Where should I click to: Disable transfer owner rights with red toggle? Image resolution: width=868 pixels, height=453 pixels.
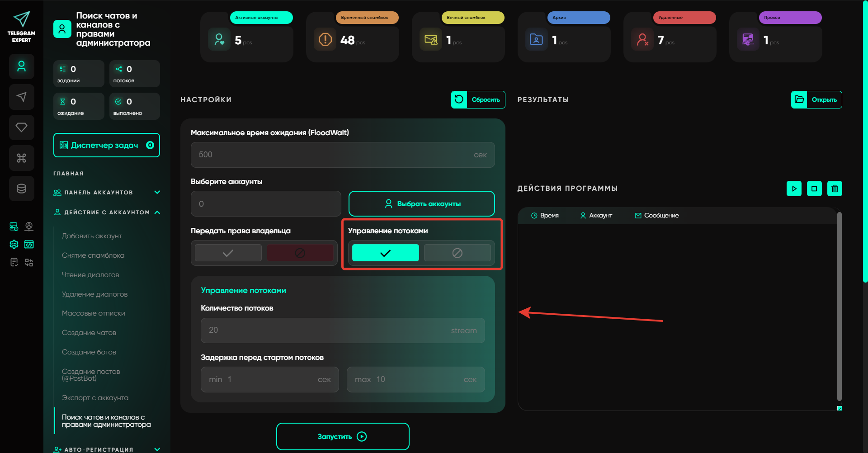click(300, 253)
